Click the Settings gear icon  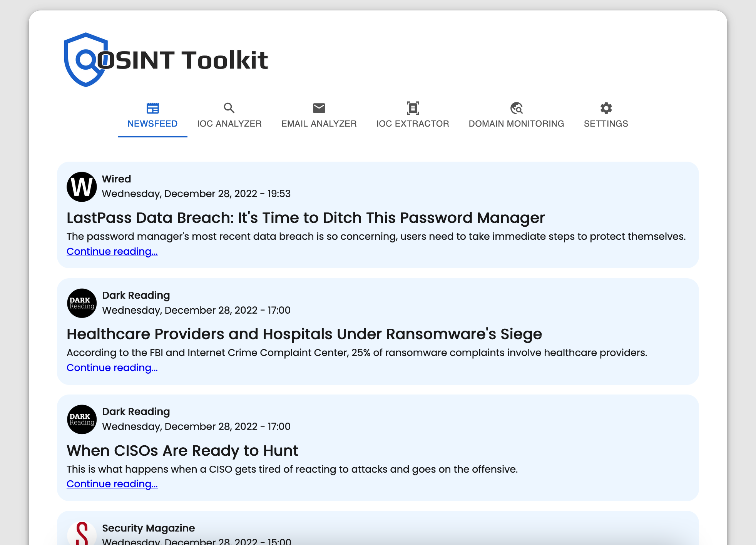pyautogui.click(x=606, y=108)
